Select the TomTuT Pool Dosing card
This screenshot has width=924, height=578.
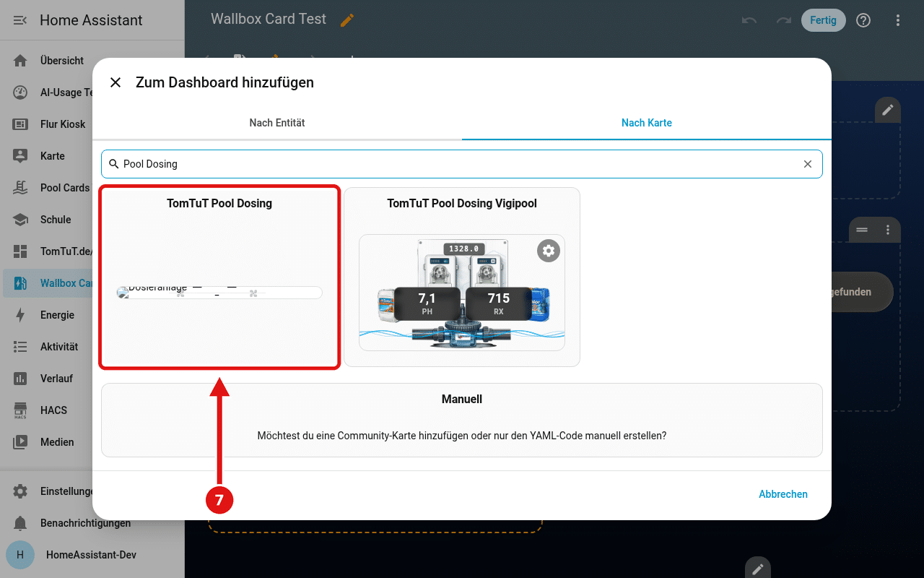coord(219,277)
